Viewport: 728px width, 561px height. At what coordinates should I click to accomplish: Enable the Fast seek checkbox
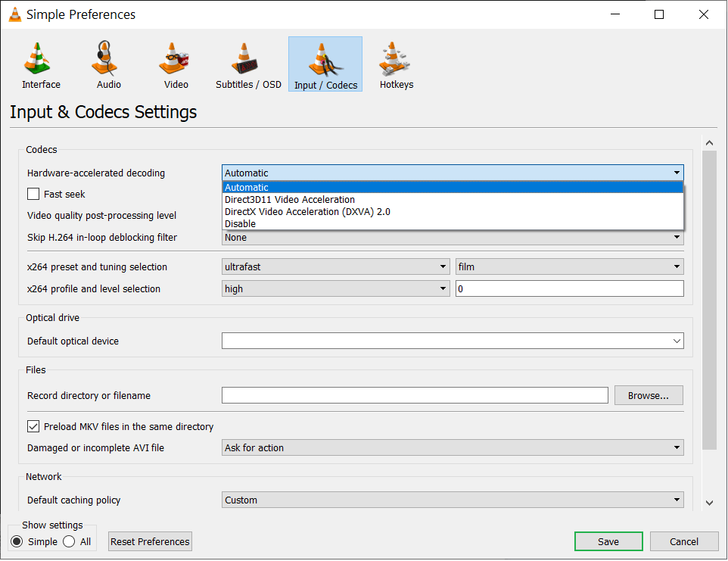33,194
